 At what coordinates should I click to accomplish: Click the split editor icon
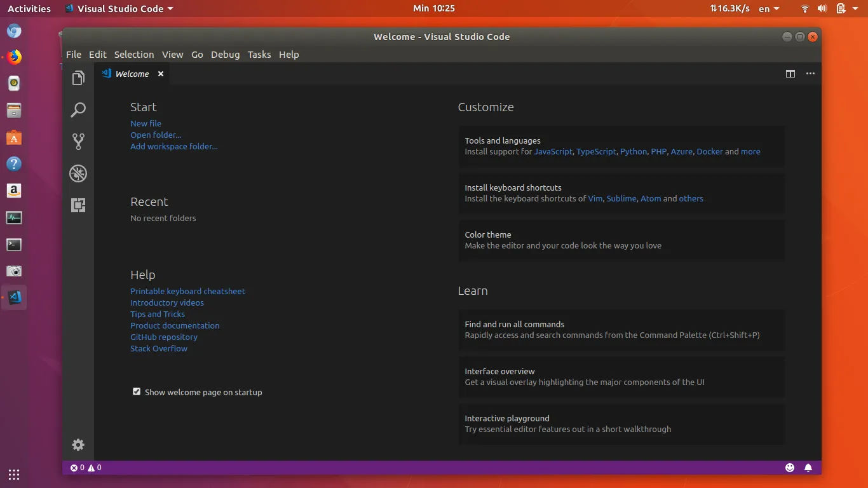[x=790, y=74]
